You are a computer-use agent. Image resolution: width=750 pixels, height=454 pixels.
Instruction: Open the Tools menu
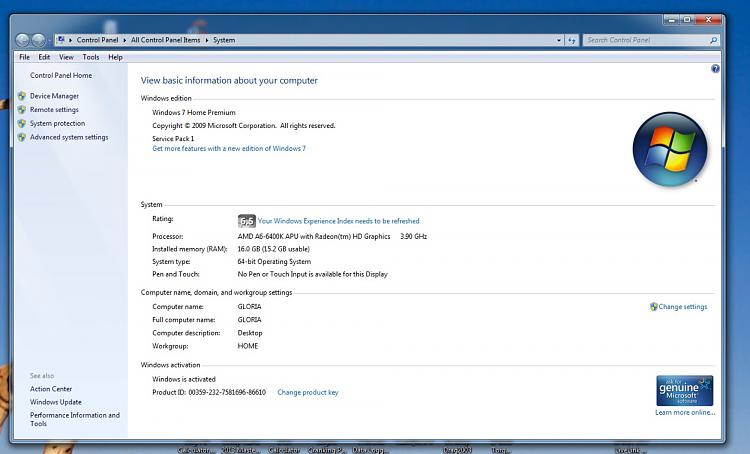tap(91, 57)
